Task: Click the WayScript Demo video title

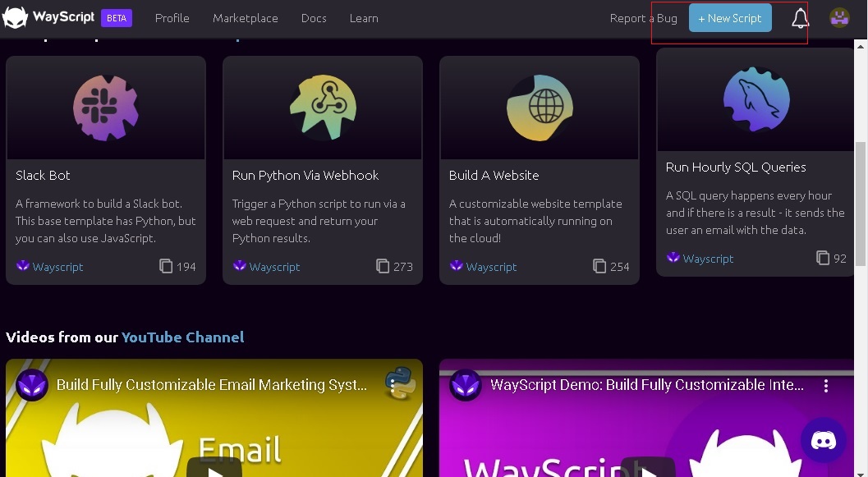Action: [647, 384]
